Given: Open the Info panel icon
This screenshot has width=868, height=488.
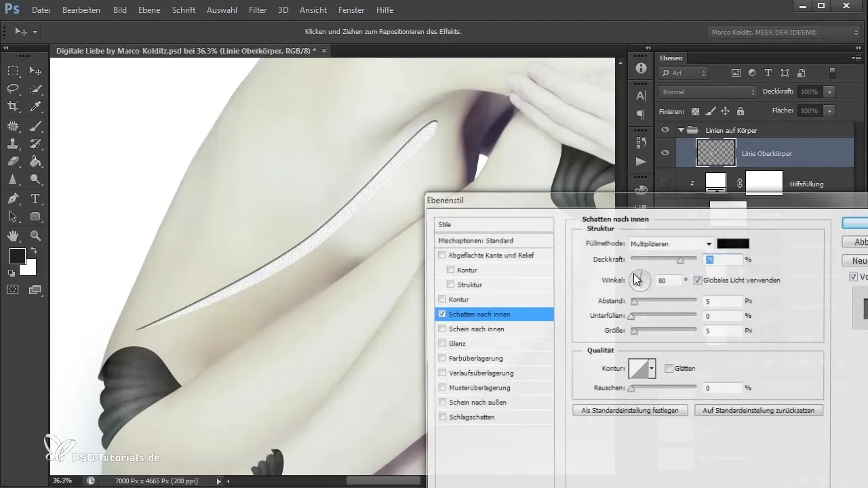Looking at the screenshot, I should click(x=641, y=69).
